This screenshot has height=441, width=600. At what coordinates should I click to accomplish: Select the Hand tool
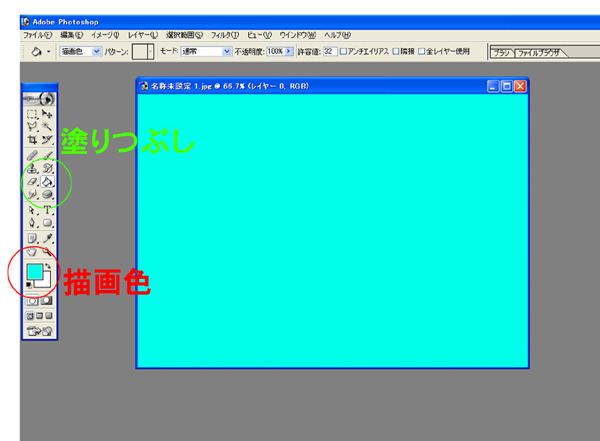(x=32, y=252)
